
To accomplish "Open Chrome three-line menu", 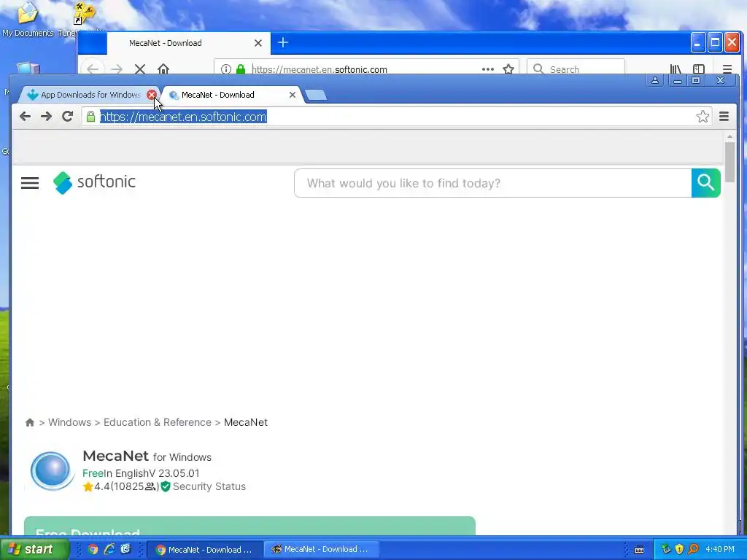I will pyautogui.click(x=724, y=116).
